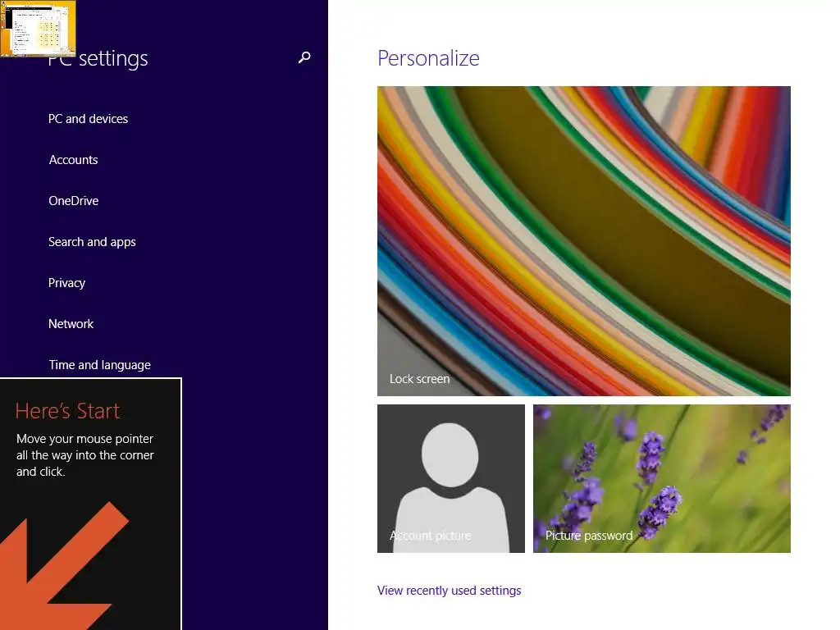
Task: Click the PC settings title
Action: (98, 58)
